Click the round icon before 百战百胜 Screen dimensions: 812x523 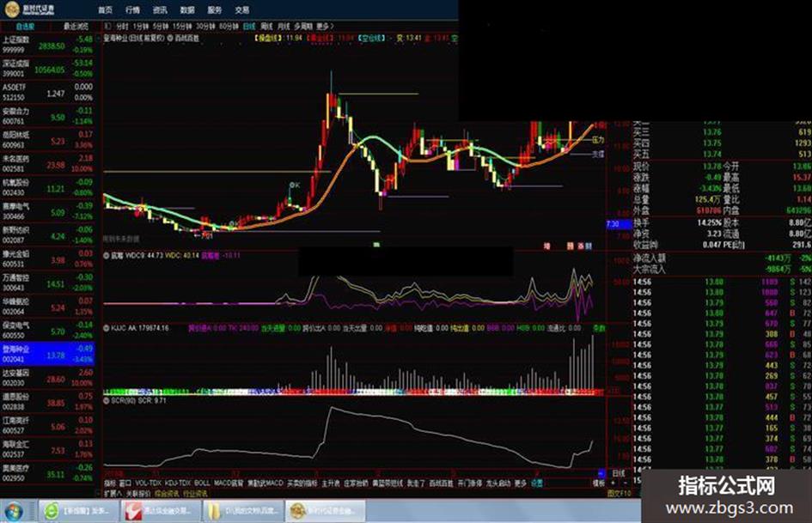170,38
